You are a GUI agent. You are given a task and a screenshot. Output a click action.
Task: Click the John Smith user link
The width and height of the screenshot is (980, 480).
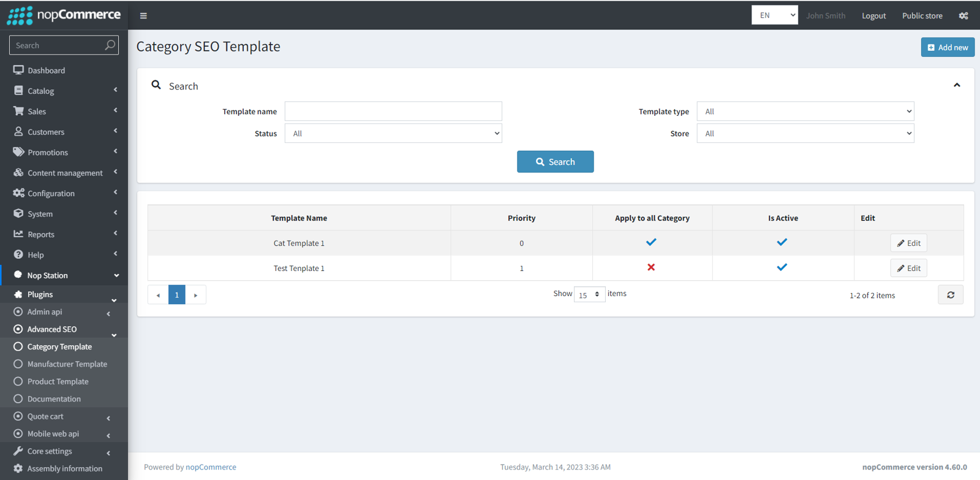pyautogui.click(x=826, y=16)
